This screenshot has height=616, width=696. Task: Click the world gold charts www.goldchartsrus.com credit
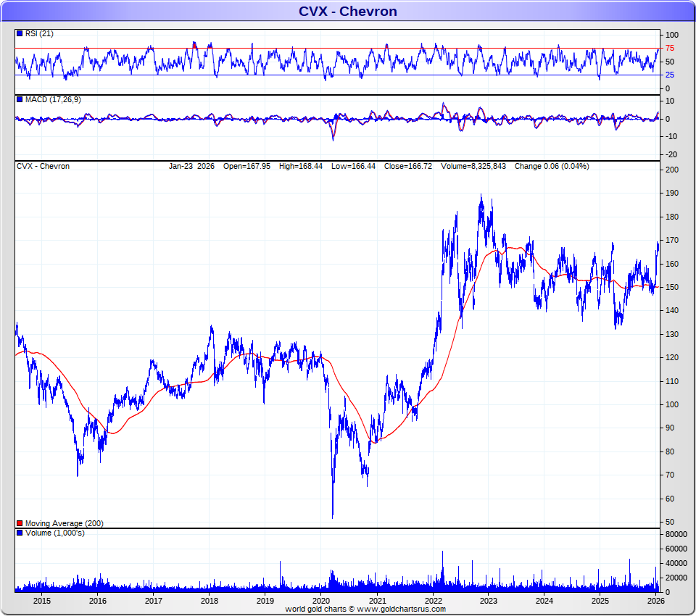coord(365,609)
